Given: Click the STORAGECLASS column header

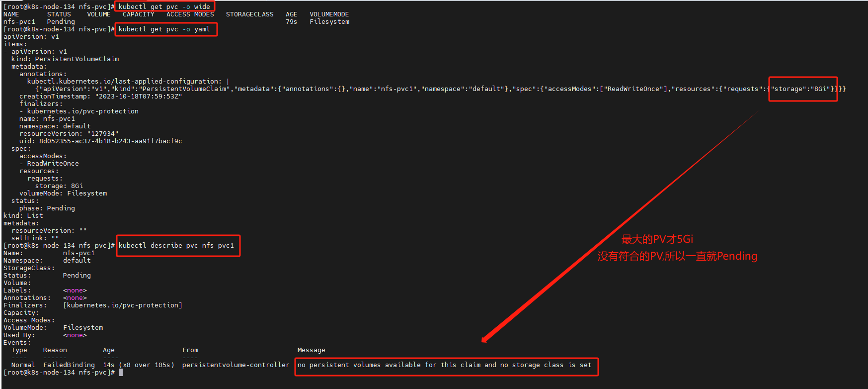Looking at the screenshot, I should click(x=249, y=14).
